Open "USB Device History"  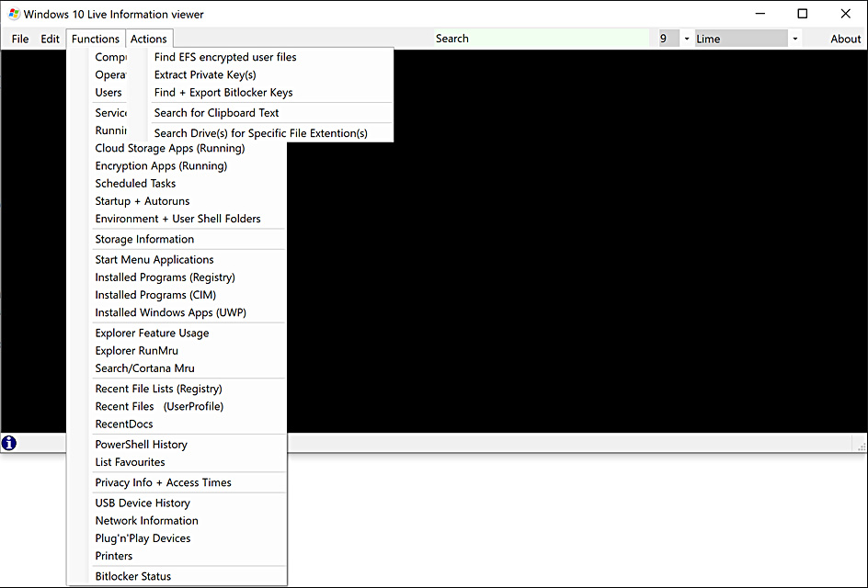tap(142, 503)
